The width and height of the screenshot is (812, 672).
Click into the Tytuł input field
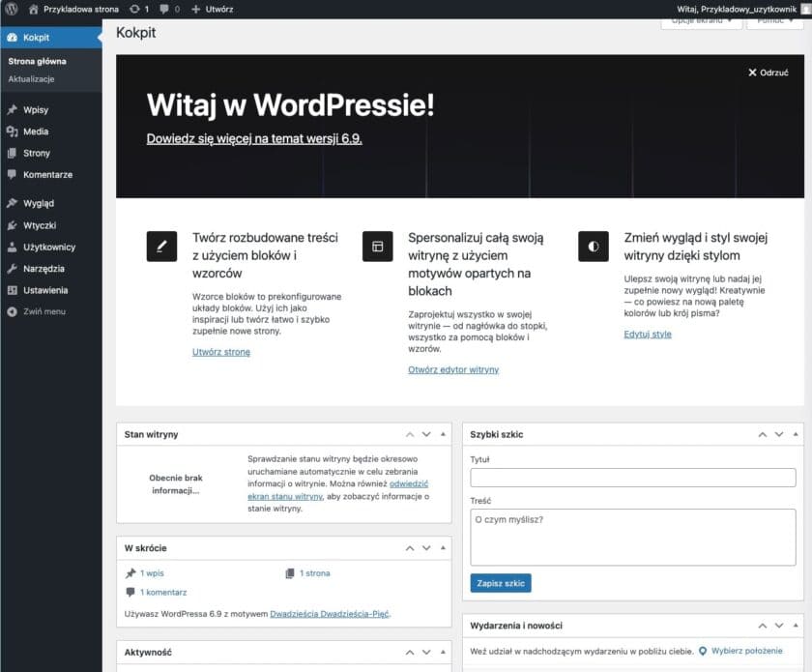633,477
